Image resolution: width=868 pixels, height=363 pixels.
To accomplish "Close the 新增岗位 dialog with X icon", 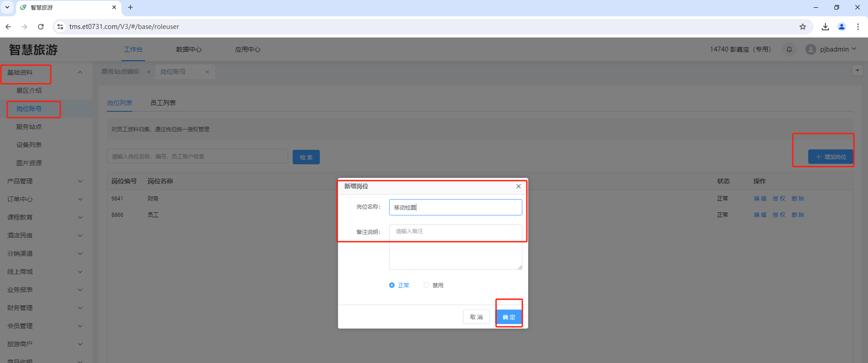I will point(518,186).
